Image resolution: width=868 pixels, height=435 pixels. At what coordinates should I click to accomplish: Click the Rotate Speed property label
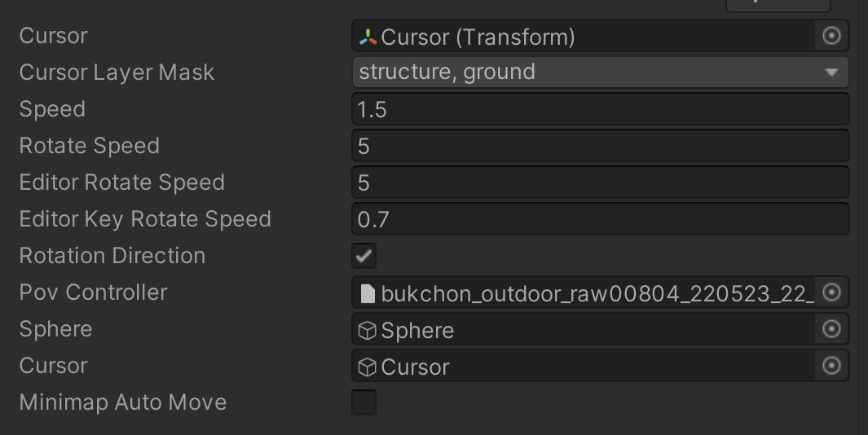point(90,146)
